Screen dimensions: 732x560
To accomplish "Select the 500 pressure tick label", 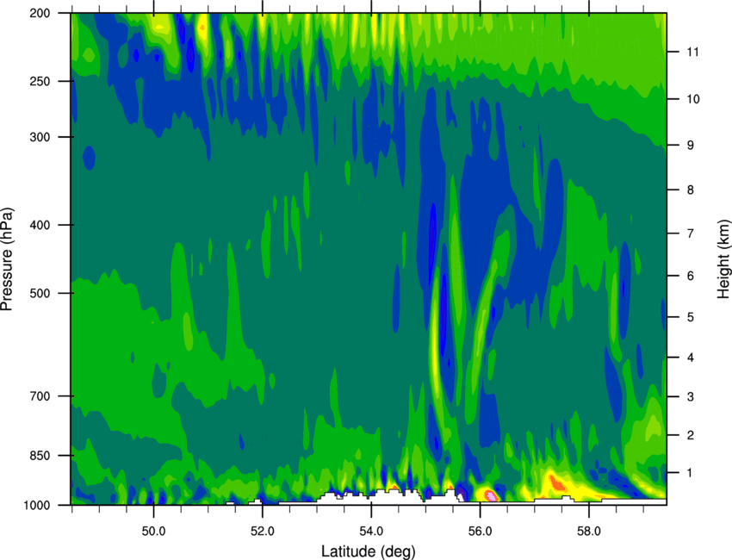I will [x=40, y=293].
